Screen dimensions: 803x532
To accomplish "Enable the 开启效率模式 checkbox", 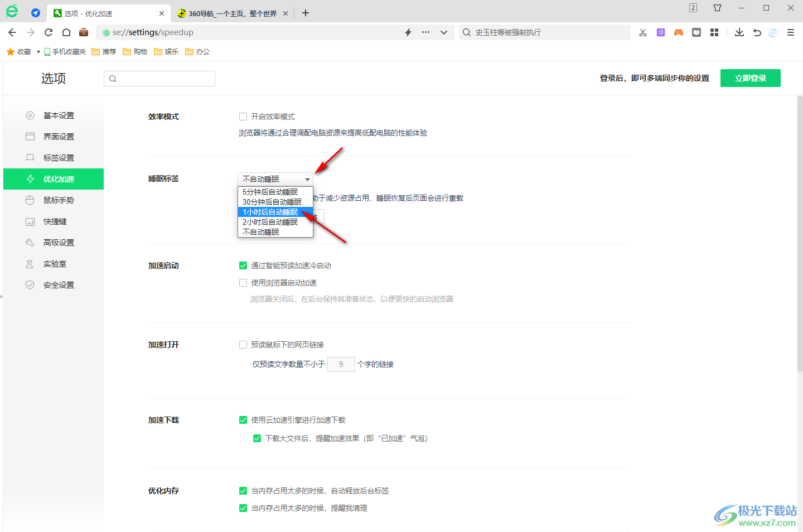I will [243, 117].
